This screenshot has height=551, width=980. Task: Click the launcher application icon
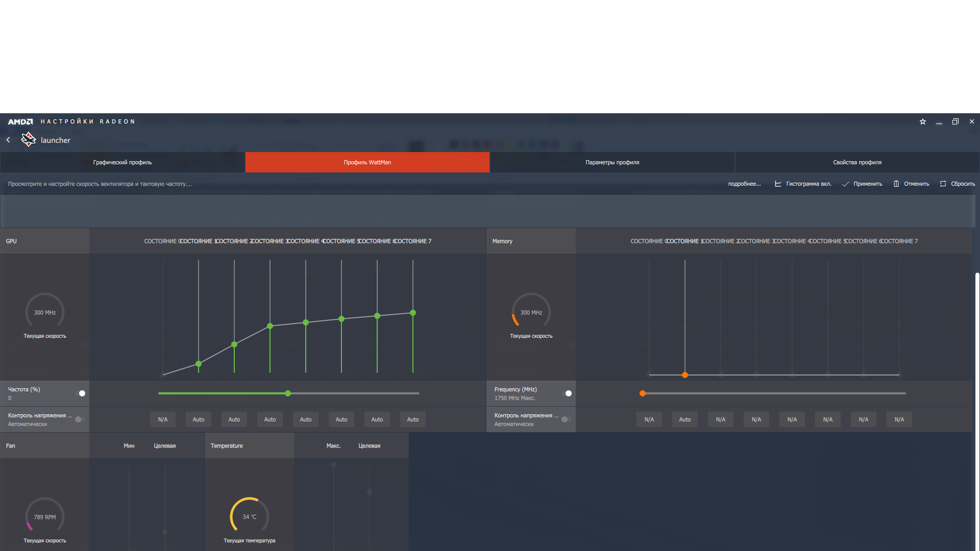click(x=29, y=139)
